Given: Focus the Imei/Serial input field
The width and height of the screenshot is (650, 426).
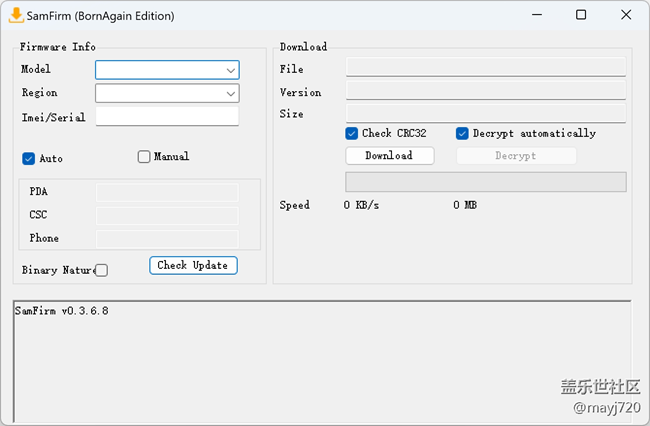Looking at the screenshot, I should coord(167,116).
